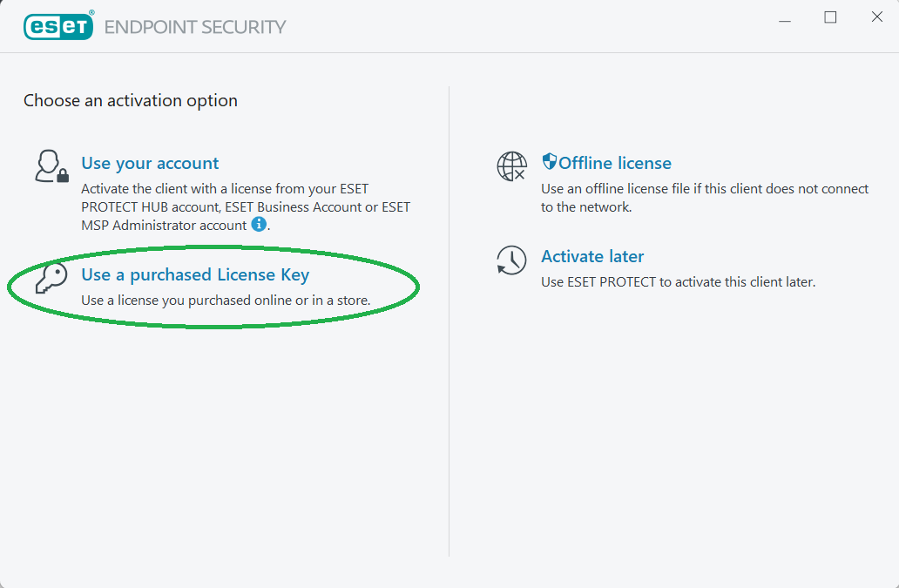This screenshot has width=899, height=588.
Task: Click Activate later to postpone activation
Action: click(592, 256)
